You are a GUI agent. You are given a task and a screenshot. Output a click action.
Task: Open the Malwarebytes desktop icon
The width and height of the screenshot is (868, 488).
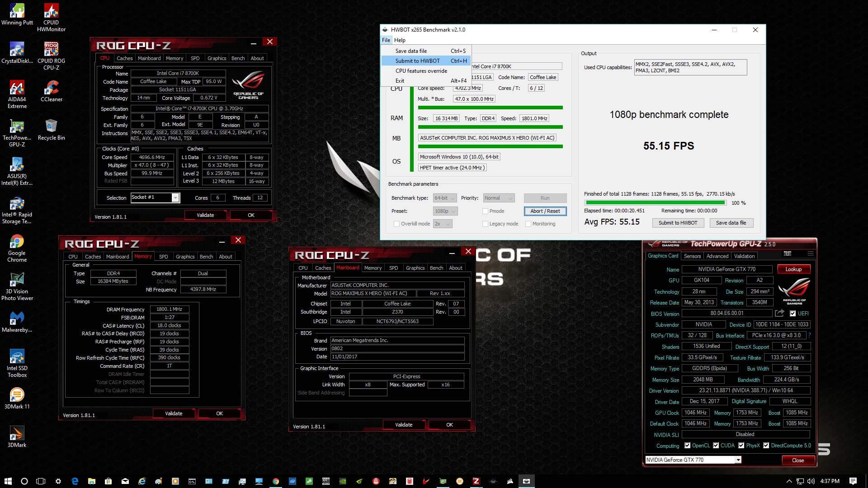click(17, 321)
